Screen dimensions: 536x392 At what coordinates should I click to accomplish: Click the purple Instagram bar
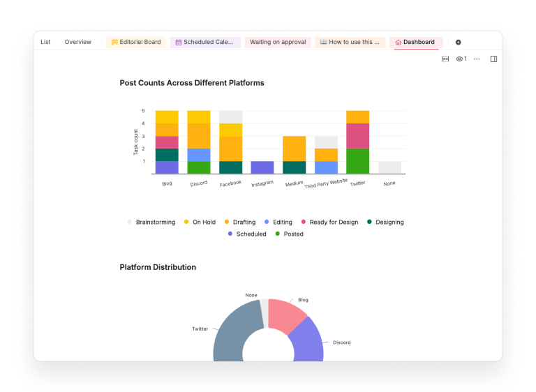[262, 167]
